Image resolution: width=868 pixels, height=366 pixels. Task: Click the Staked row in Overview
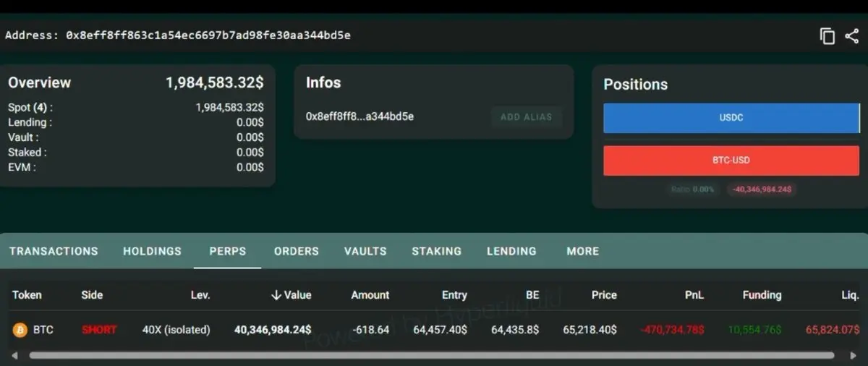coord(136,153)
